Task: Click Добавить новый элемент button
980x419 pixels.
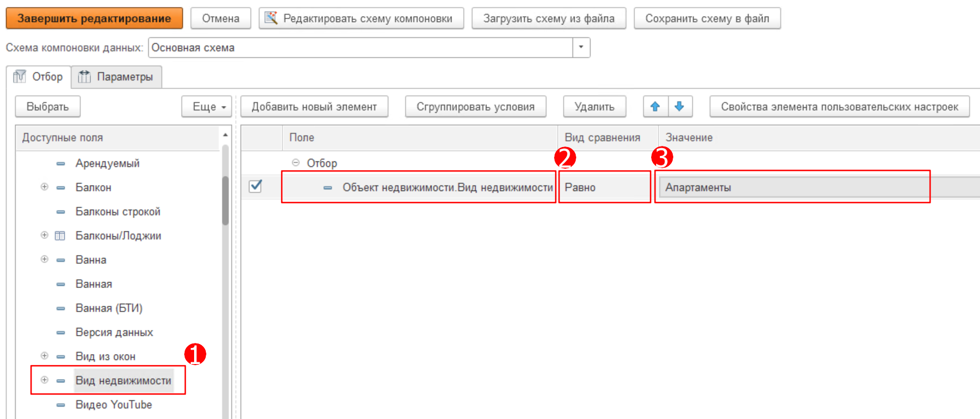Action: coord(314,107)
